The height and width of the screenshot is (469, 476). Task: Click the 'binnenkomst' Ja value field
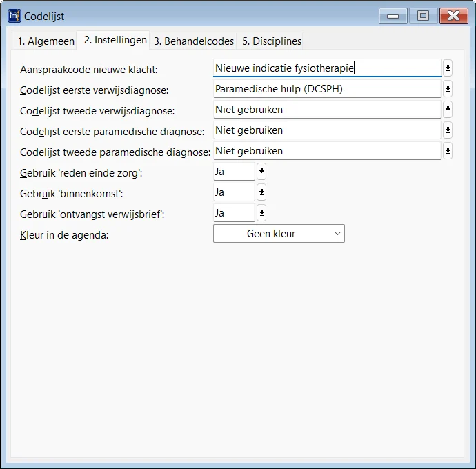pos(234,192)
